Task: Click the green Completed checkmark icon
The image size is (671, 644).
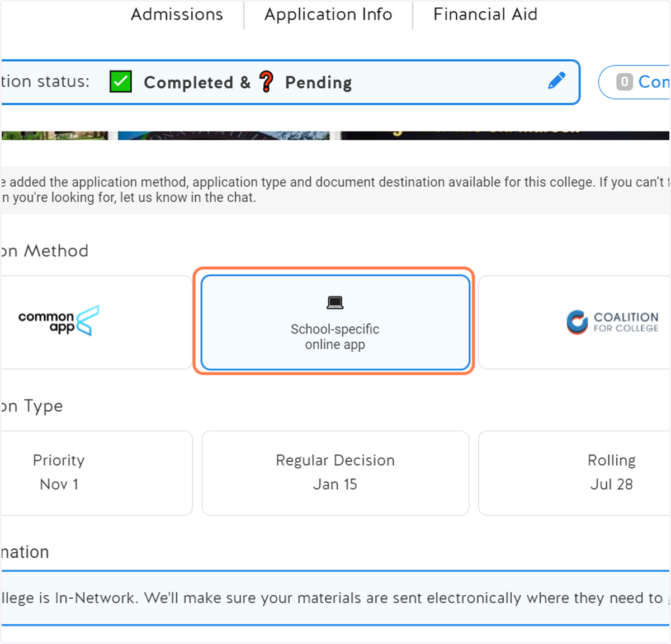Action: [x=121, y=82]
